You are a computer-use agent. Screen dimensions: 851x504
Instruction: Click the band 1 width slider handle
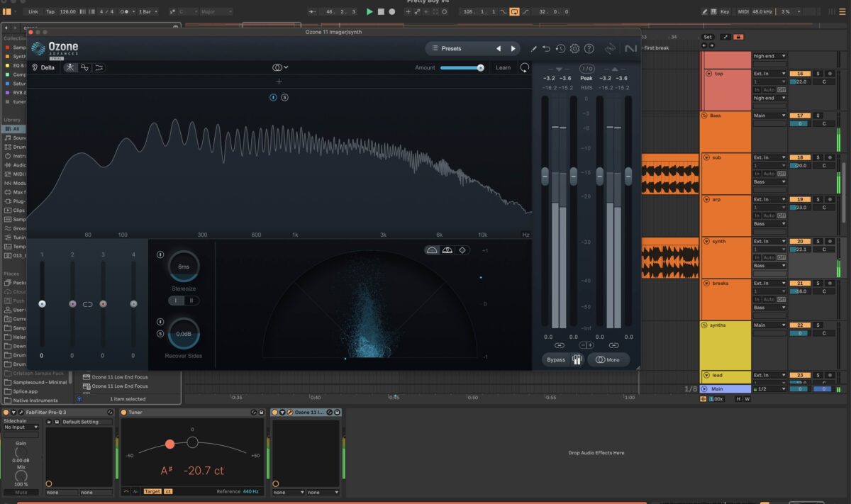[x=42, y=304]
